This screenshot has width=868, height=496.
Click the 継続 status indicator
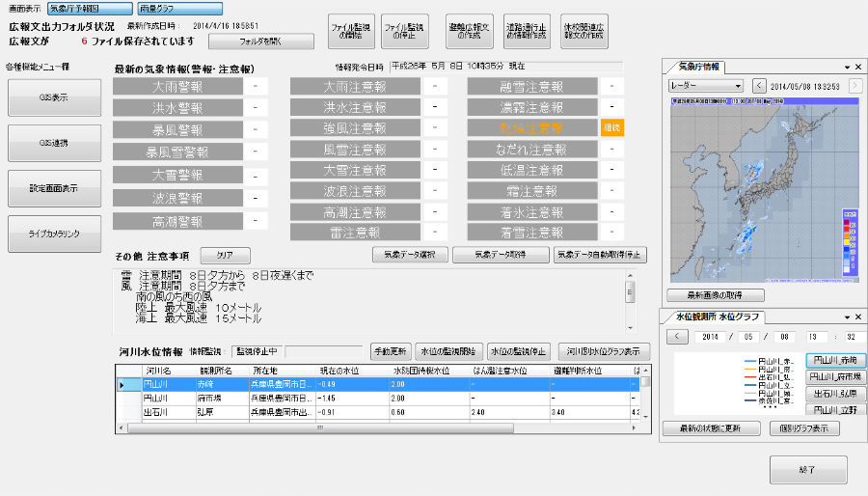(x=611, y=128)
